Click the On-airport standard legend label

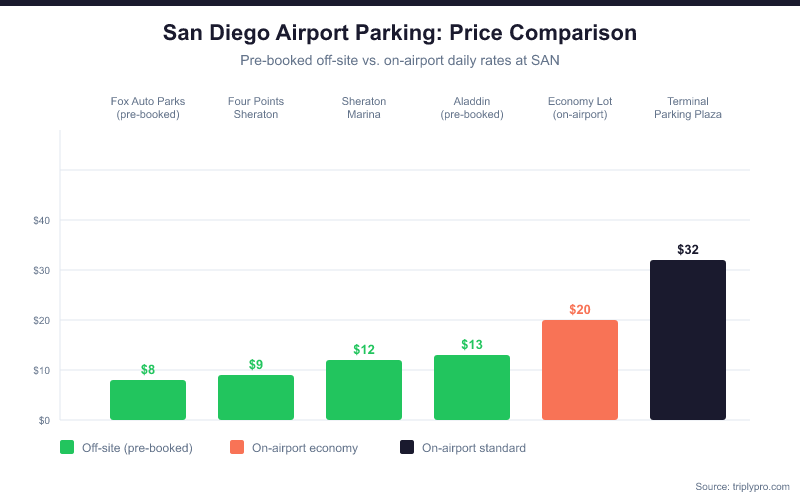(473, 447)
